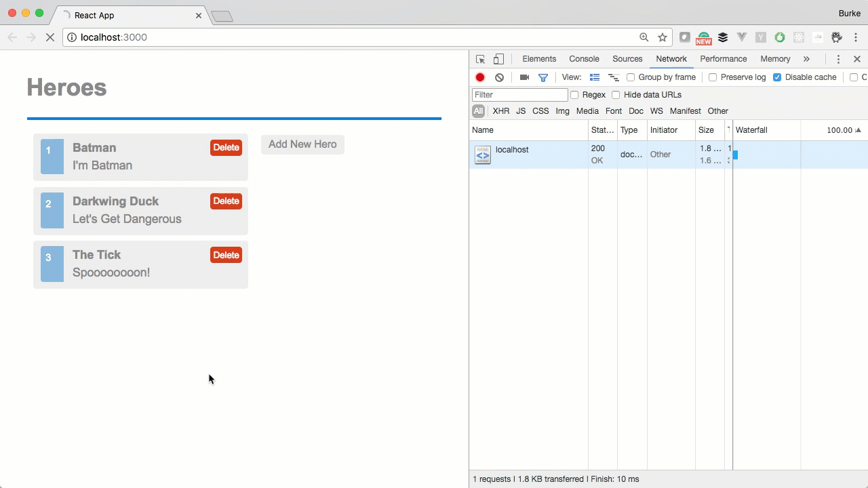Filter requests by Other

[718, 111]
